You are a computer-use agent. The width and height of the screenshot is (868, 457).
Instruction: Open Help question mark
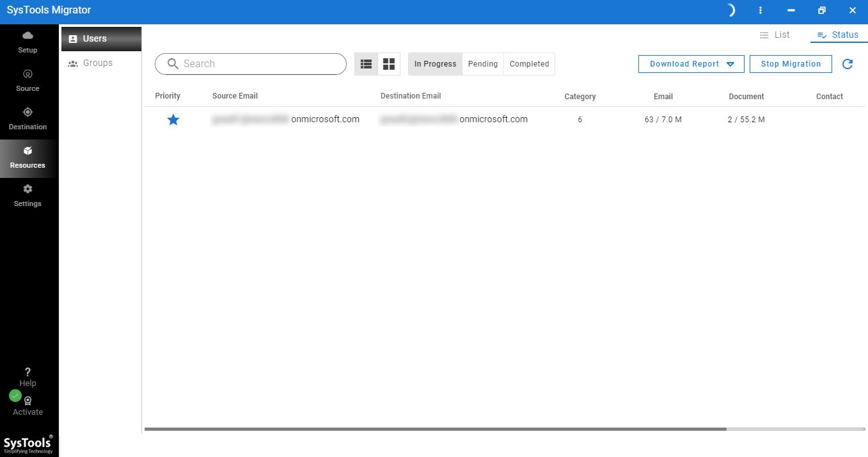coord(28,377)
